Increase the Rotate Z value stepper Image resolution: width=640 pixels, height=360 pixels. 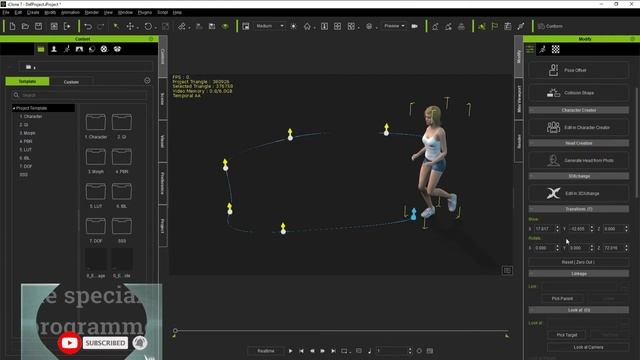coord(626,246)
